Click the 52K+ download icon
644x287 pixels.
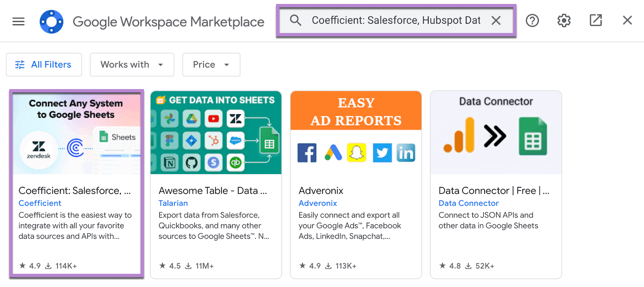tap(469, 266)
